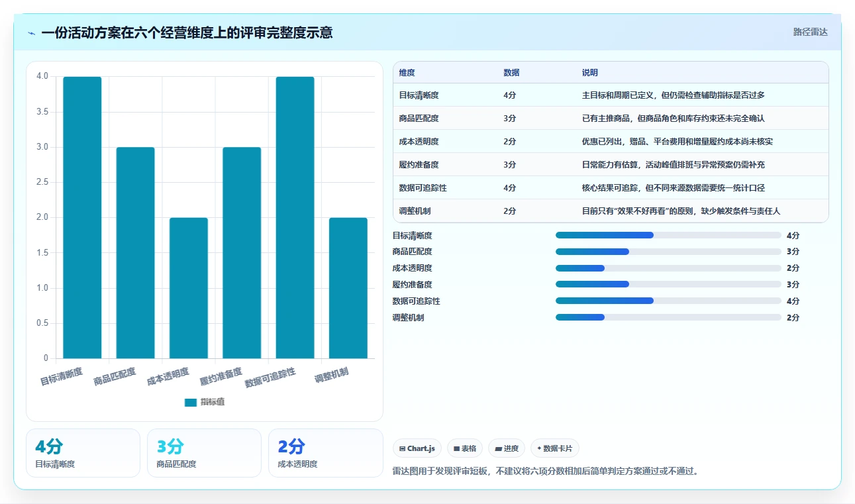Select the 调整机制 table row cell

(x=415, y=211)
